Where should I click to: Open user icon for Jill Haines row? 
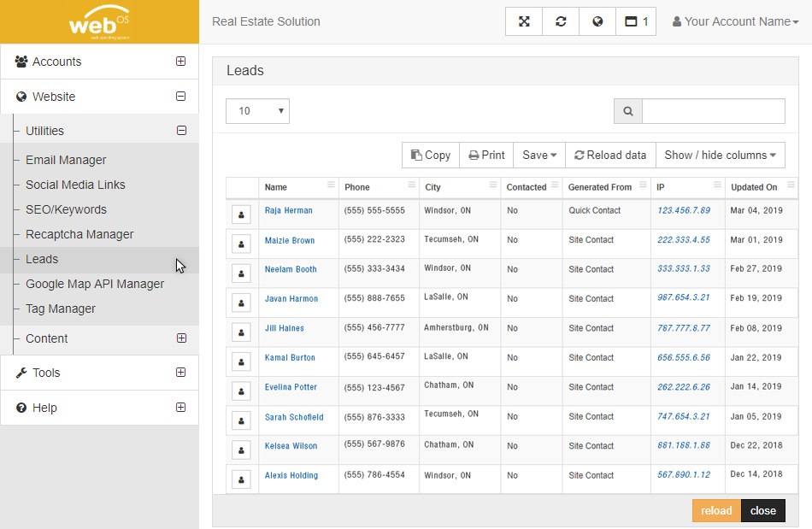point(241,332)
